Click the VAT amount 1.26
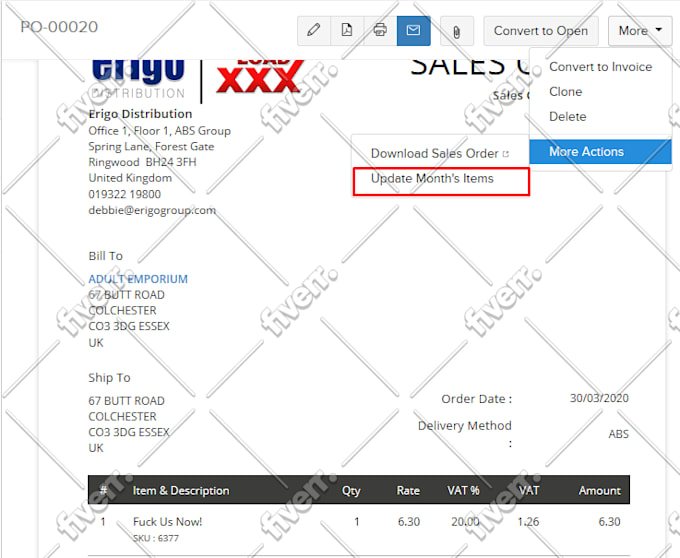 (528, 522)
